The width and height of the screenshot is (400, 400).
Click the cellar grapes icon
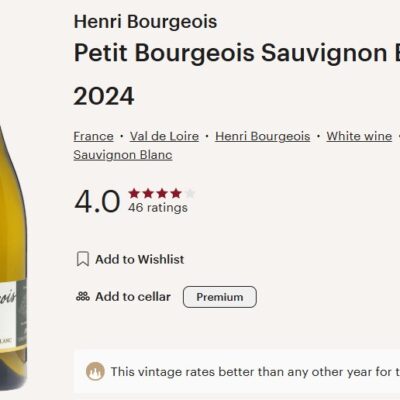tap(83, 296)
